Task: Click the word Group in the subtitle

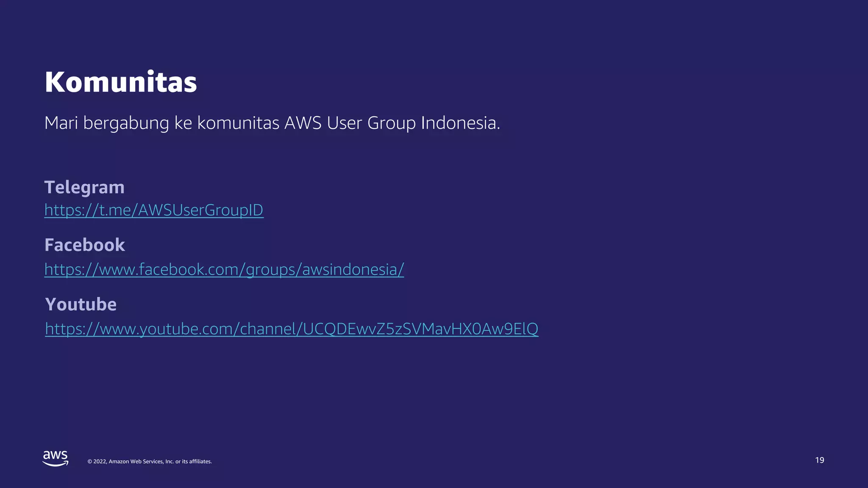Action: click(392, 123)
